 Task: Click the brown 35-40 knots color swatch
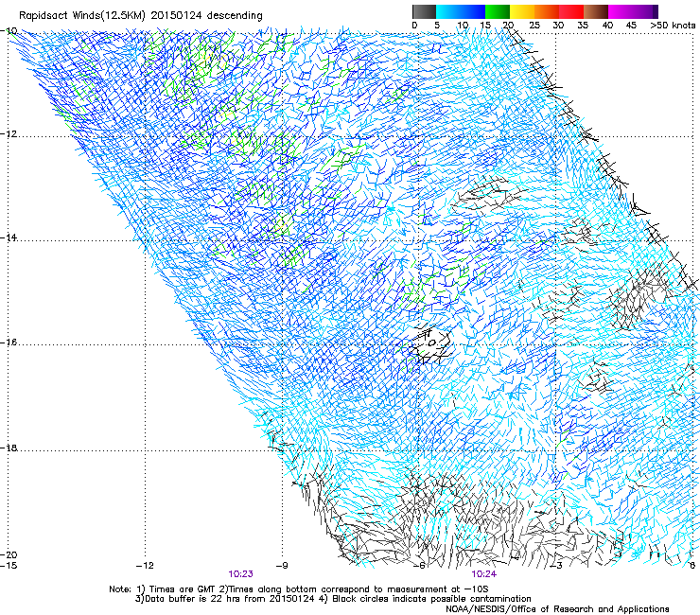click(x=596, y=11)
